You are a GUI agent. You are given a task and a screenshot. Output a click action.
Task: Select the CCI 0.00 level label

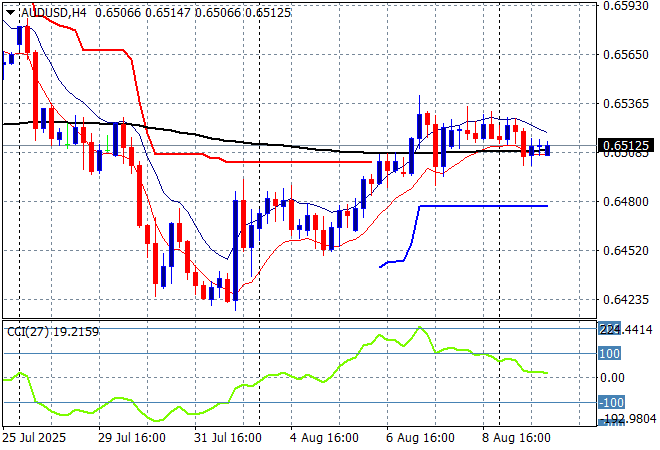pyautogui.click(x=612, y=378)
